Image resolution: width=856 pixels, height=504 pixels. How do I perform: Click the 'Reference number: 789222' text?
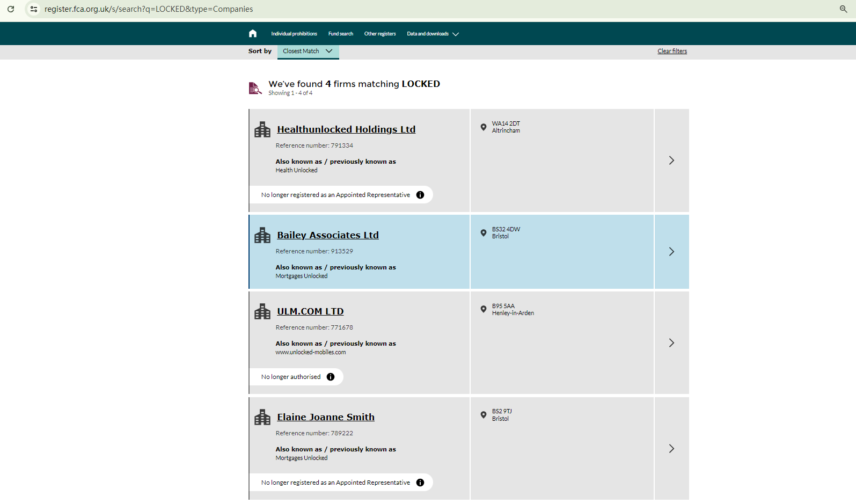pos(314,433)
